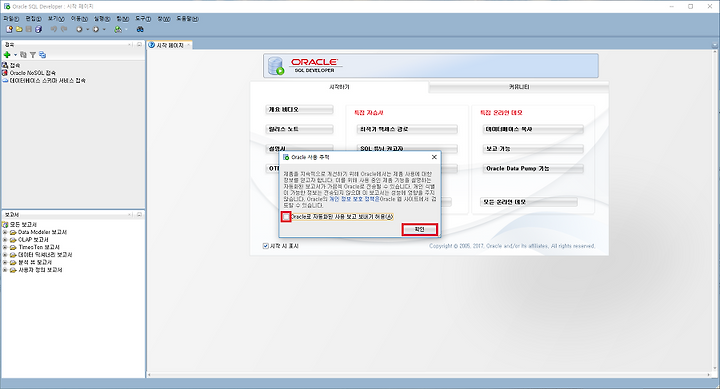Open the Navigate (이동) menu

click(x=79, y=19)
